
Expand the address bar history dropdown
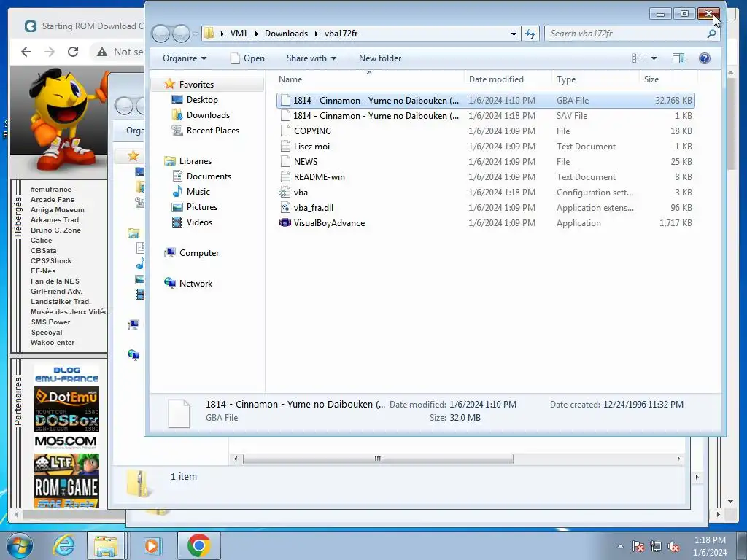(x=514, y=34)
